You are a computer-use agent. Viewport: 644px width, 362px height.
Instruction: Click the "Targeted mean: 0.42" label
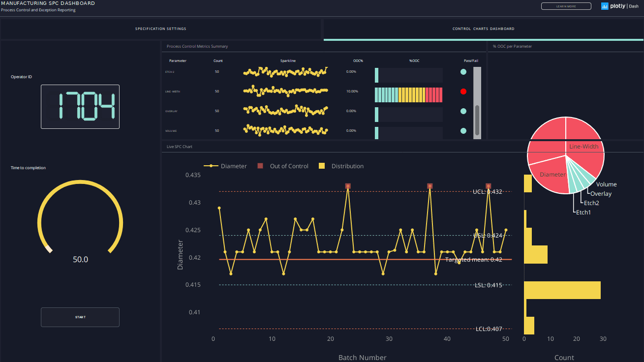474,259
